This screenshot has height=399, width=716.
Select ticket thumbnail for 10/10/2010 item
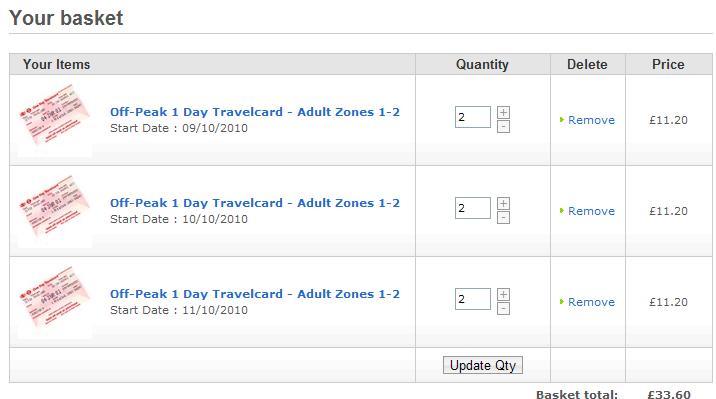(55, 209)
